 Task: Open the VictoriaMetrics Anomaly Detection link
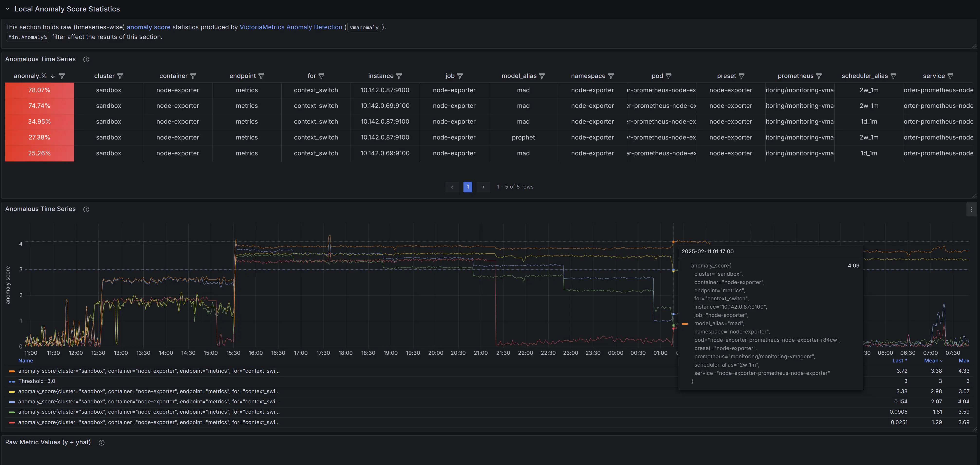[x=291, y=27]
